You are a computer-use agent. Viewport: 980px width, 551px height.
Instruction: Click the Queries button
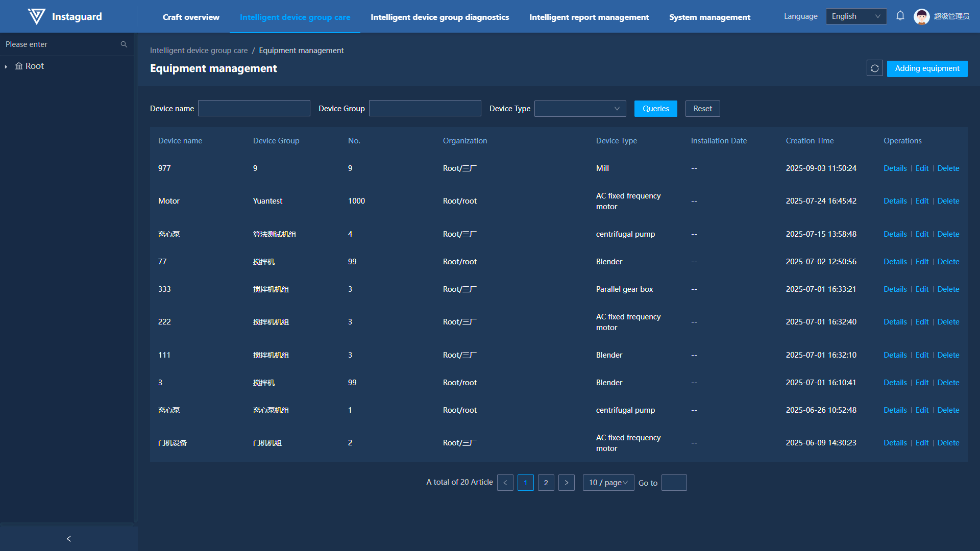coord(655,109)
